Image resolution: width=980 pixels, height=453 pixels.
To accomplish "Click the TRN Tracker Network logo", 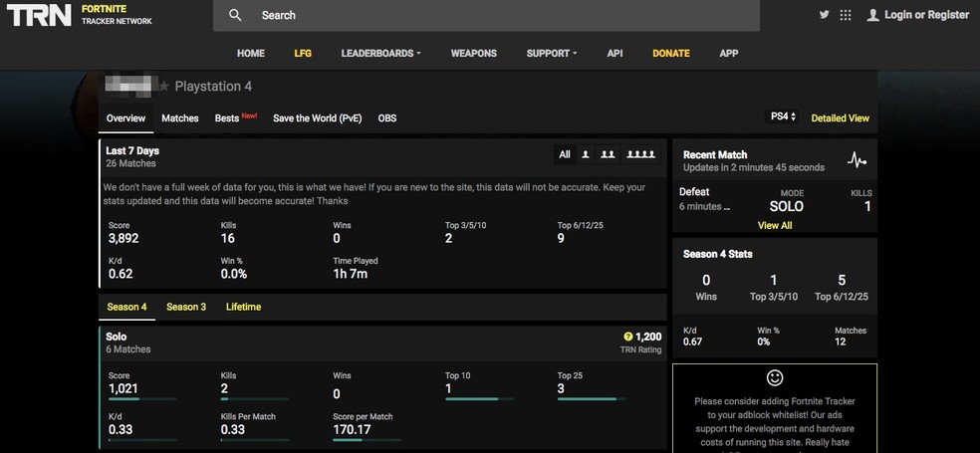I will pos(79,15).
